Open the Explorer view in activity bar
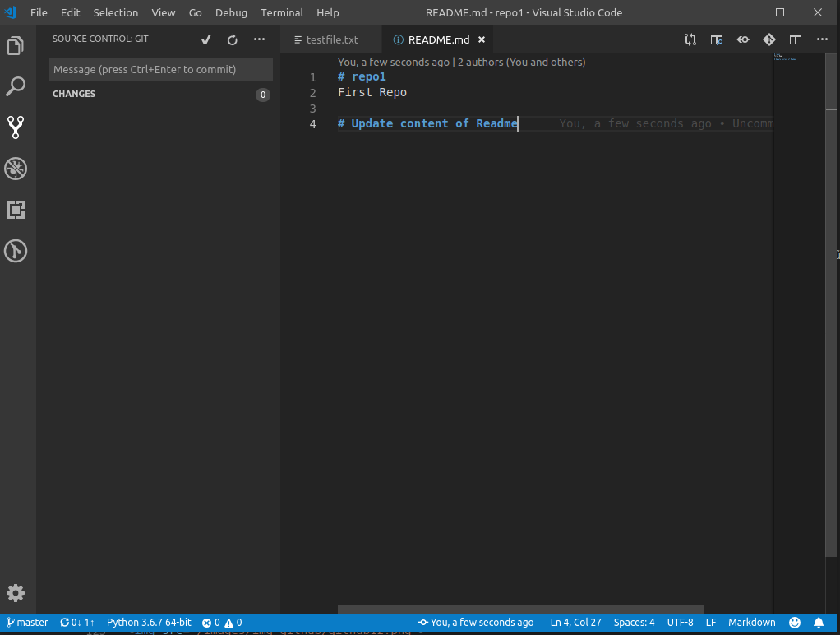The image size is (840, 635). point(16,45)
